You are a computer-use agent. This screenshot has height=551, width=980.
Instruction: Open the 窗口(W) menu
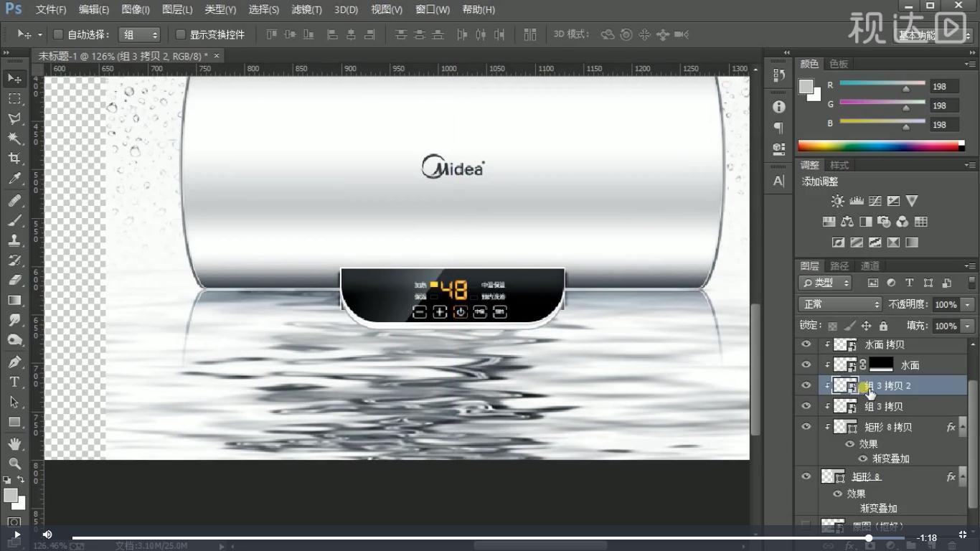point(431,9)
